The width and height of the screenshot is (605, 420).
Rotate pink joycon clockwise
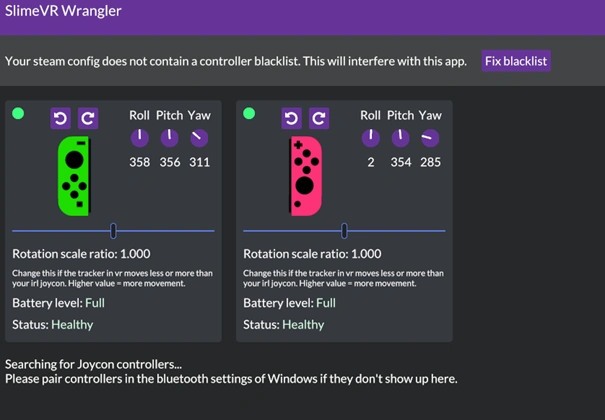(319, 119)
